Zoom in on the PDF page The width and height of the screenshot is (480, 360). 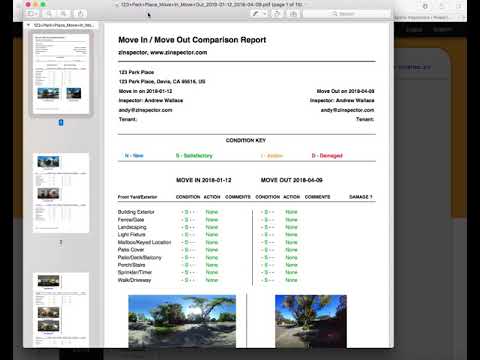pyautogui.click(x=63, y=14)
